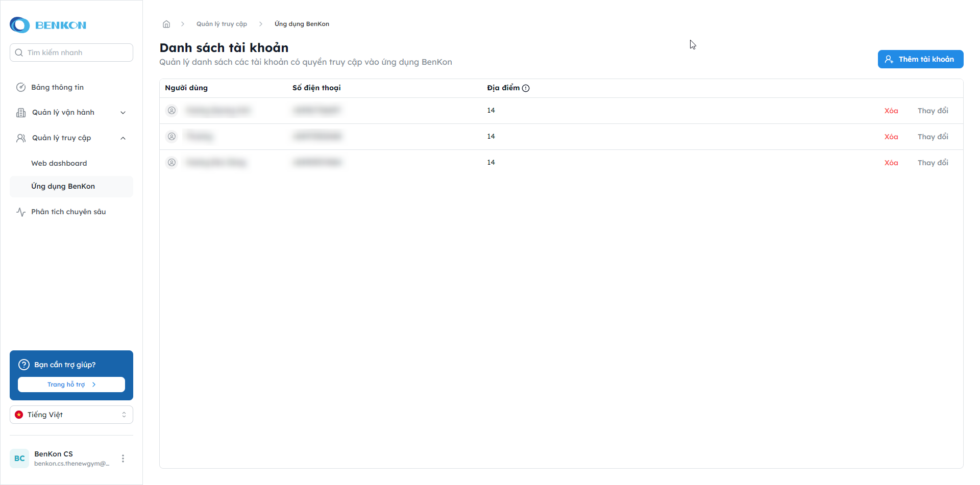This screenshot has height=485, width=980.
Task: Click the BenKon logo icon
Action: (20, 25)
